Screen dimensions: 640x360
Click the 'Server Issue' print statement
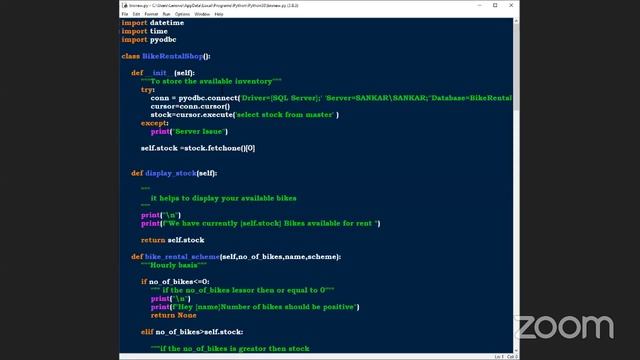189,131
